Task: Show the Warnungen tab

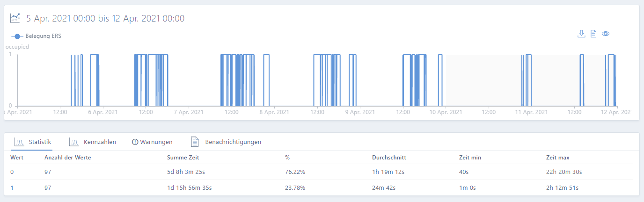Action: (156, 142)
